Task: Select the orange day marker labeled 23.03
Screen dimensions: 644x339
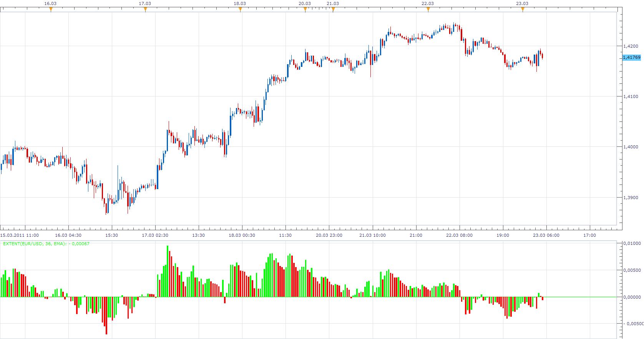Action: (x=523, y=10)
